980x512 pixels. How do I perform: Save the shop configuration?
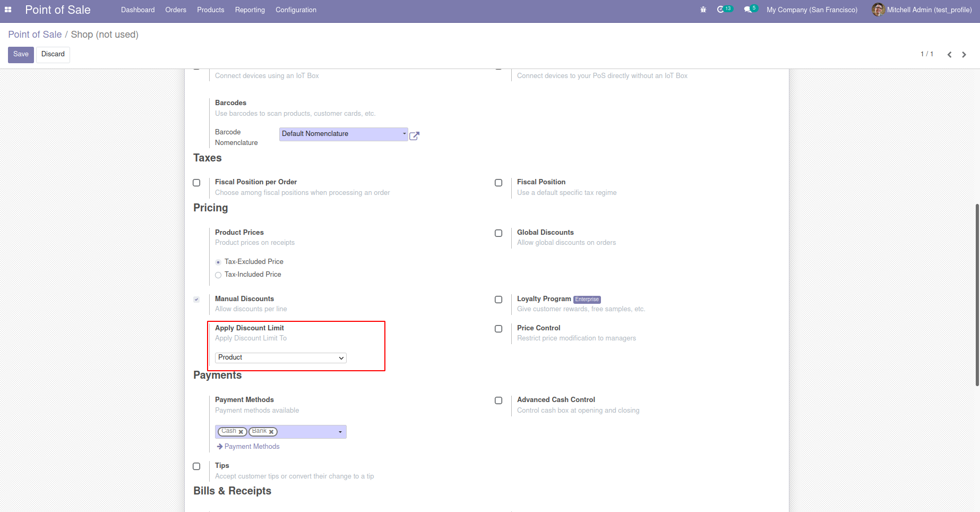coord(21,55)
